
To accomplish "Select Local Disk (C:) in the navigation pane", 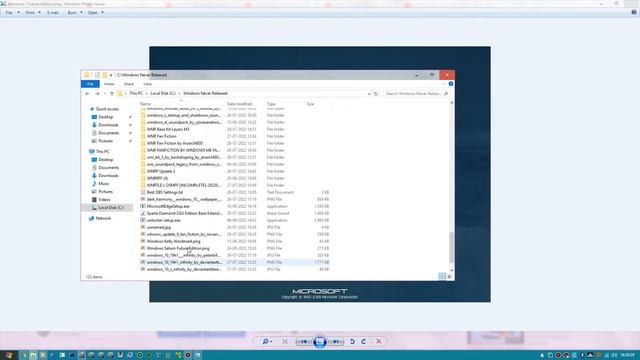I will [x=110, y=208].
